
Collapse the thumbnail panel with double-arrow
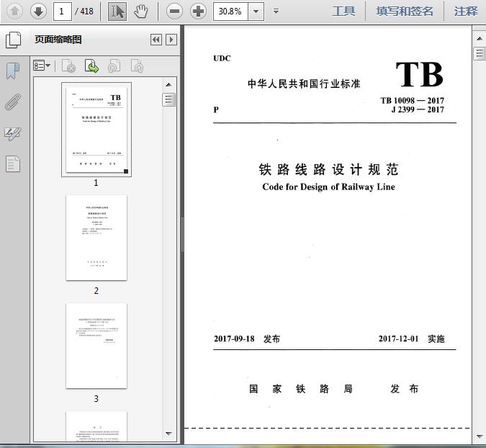(x=156, y=40)
